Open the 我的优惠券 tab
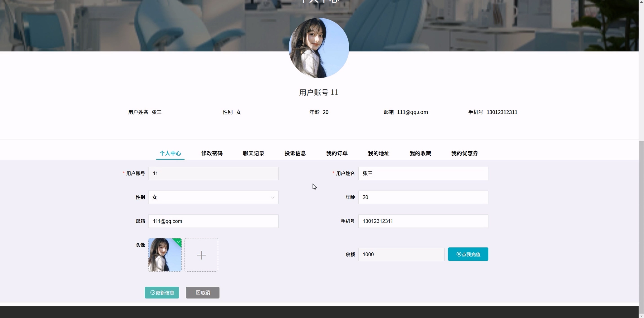The width and height of the screenshot is (644, 318). pyautogui.click(x=465, y=153)
